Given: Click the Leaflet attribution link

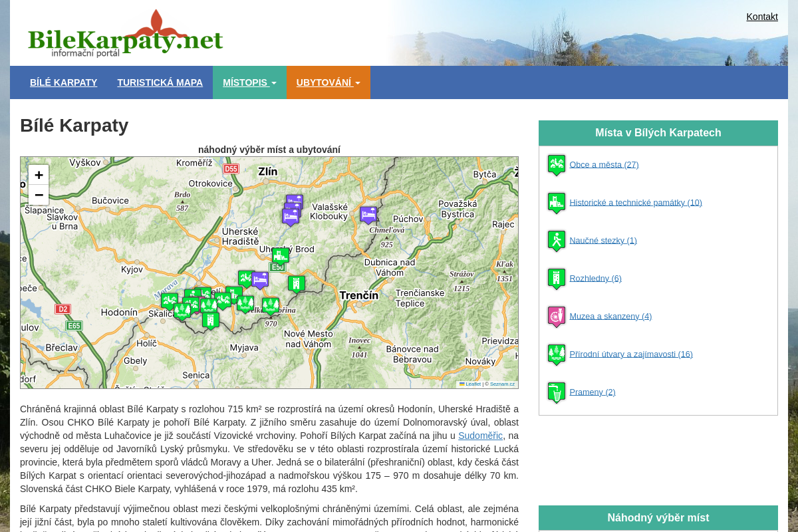Looking at the screenshot, I should click(x=470, y=384).
